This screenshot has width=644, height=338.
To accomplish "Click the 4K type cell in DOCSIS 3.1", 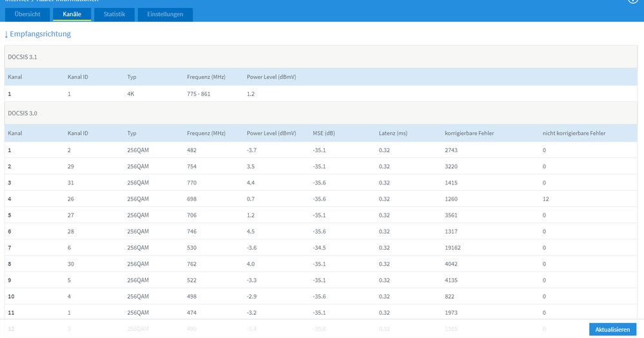I will pyautogui.click(x=131, y=94).
